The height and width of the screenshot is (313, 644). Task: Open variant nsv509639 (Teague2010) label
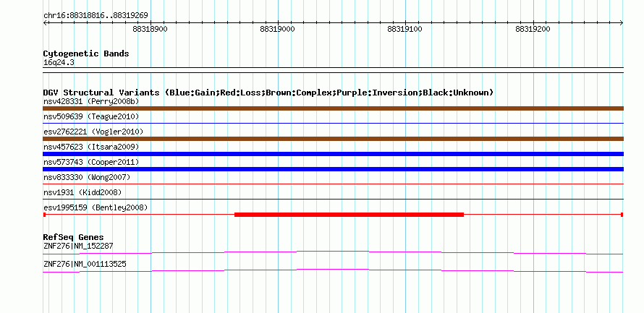click(91, 116)
